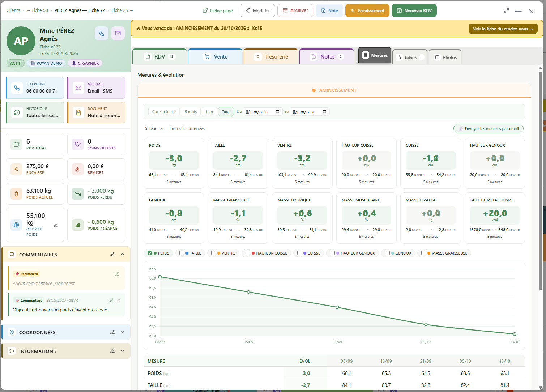This screenshot has width=546, height=392.
Task: Check the TAILLE chart series checkbox
Action: 182,253
